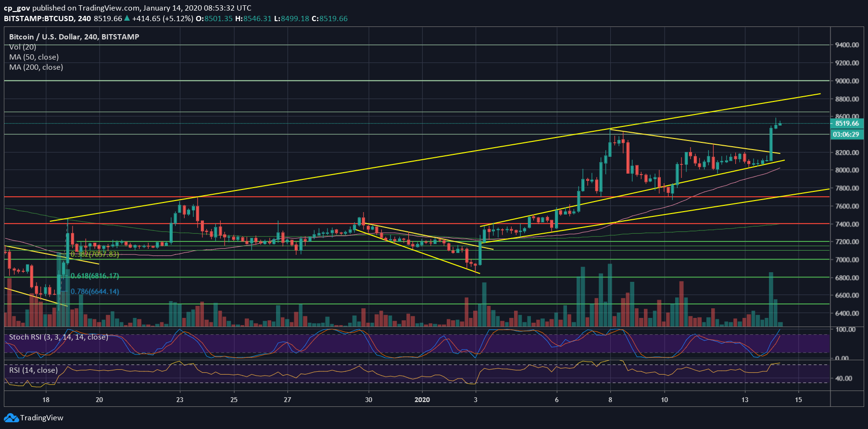The width and height of the screenshot is (868, 429).
Task: Click the 100.00 Stoch RSI scale label
Action: point(845,329)
